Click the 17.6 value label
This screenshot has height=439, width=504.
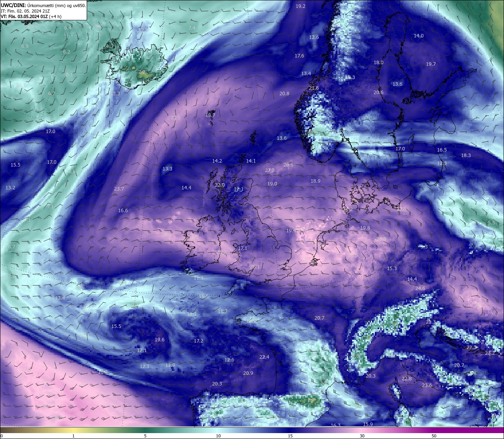coord(299,56)
